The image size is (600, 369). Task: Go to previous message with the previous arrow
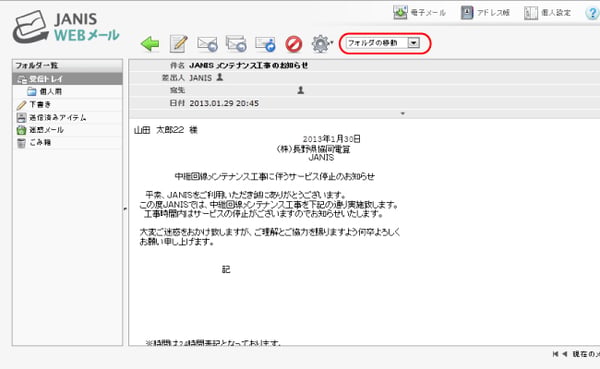565,354
